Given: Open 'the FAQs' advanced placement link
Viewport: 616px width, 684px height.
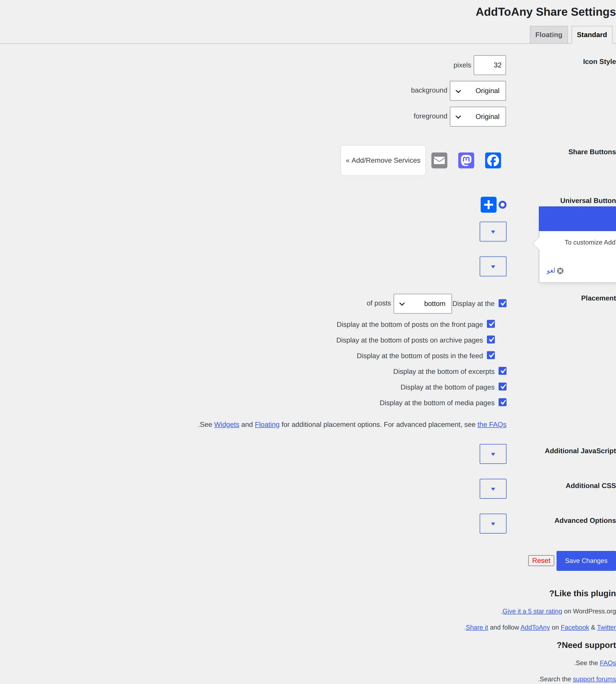Looking at the screenshot, I should [492, 425].
